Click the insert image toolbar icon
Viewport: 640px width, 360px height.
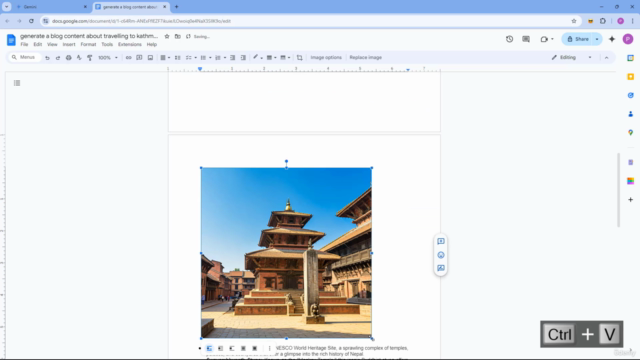(150, 58)
